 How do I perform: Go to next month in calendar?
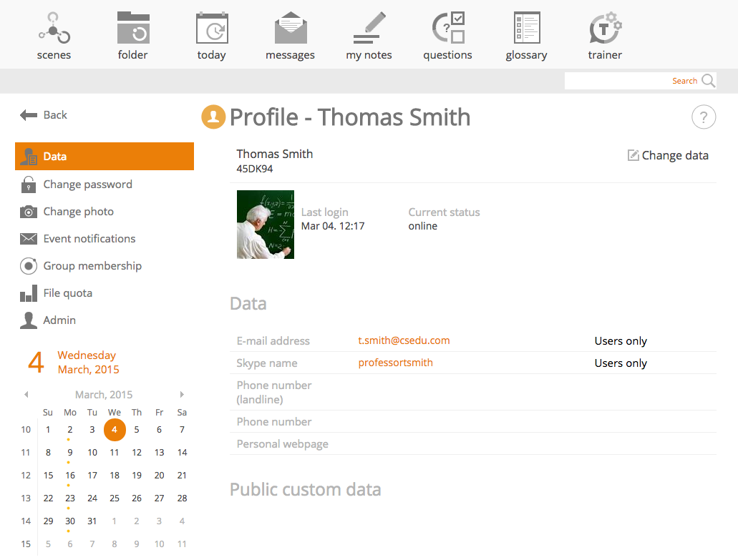pos(182,395)
